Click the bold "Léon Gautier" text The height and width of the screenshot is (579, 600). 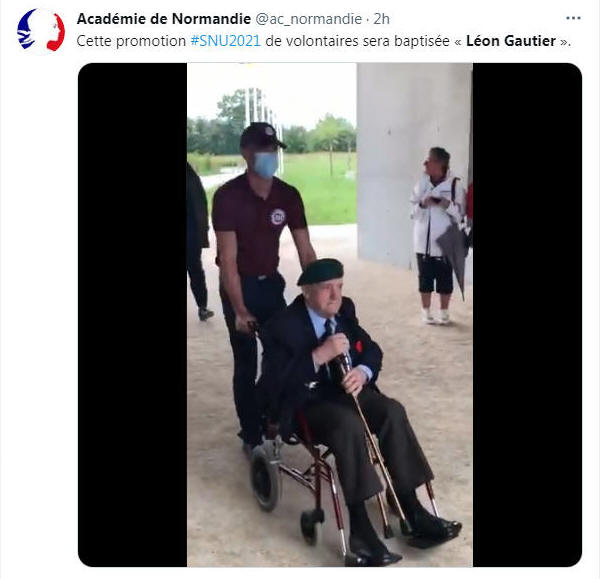click(510, 41)
